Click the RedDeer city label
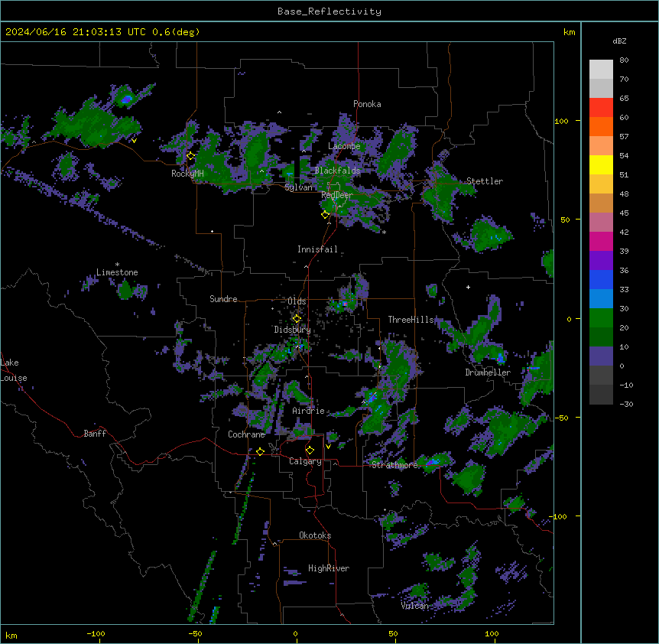This screenshot has width=659, height=644. (x=337, y=195)
